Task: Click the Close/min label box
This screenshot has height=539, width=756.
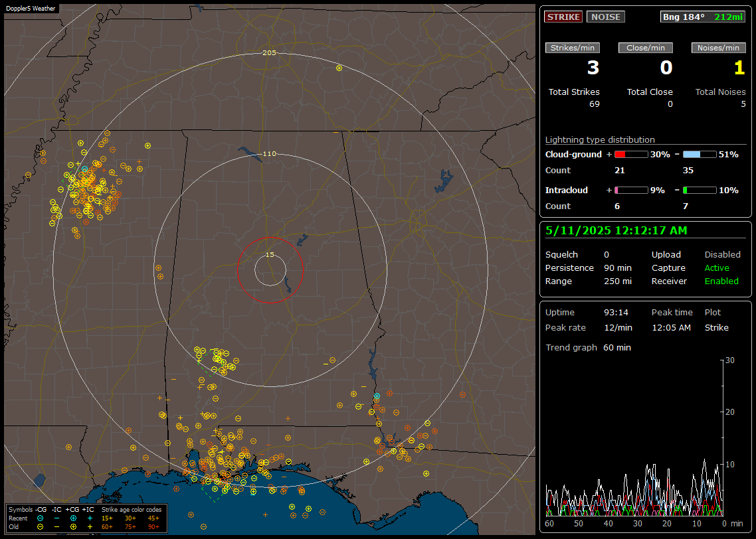Action: [646, 48]
